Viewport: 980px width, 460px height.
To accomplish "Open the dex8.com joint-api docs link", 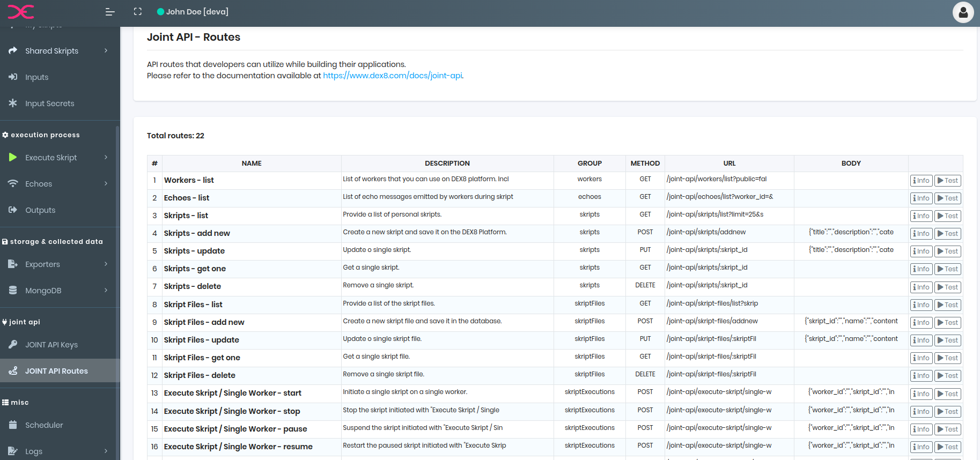I will (x=393, y=76).
